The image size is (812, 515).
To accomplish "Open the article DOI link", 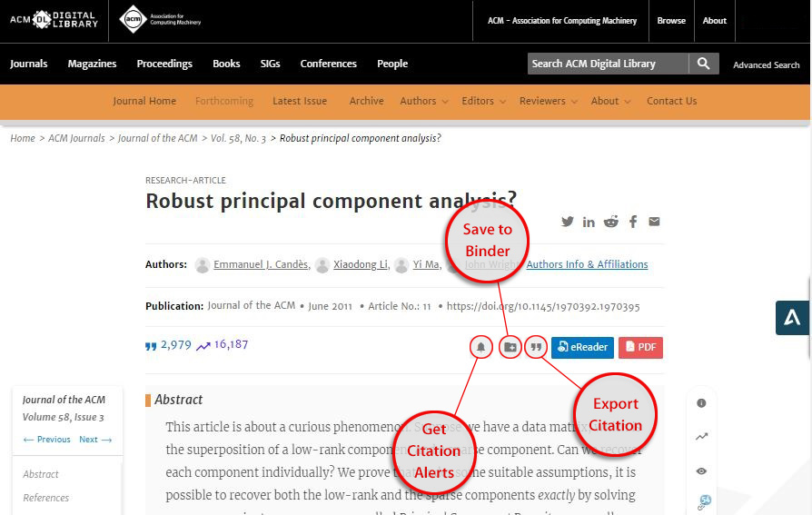I will point(543,306).
